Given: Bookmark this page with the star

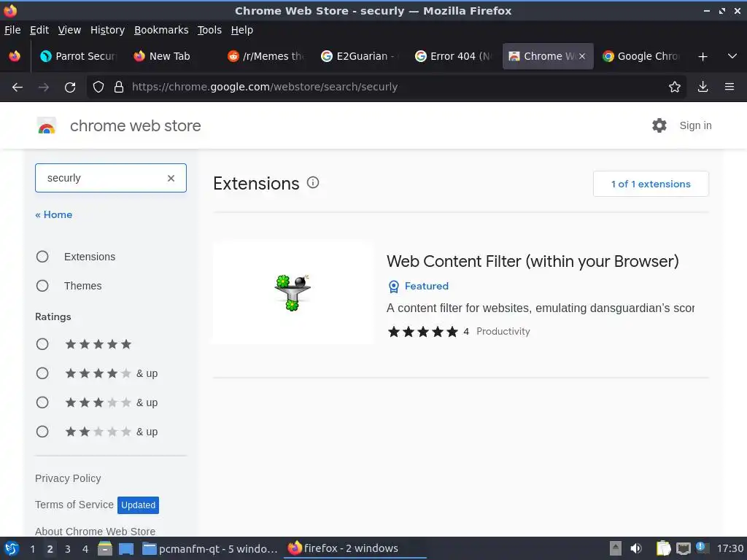Looking at the screenshot, I should click(x=675, y=87).
